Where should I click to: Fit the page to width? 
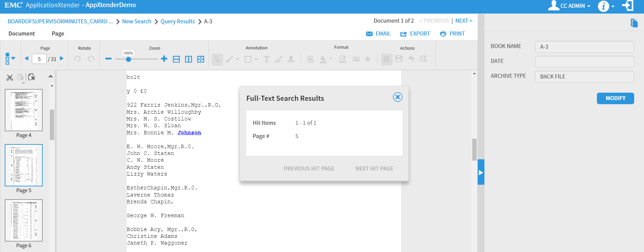(x=176, y=59)
